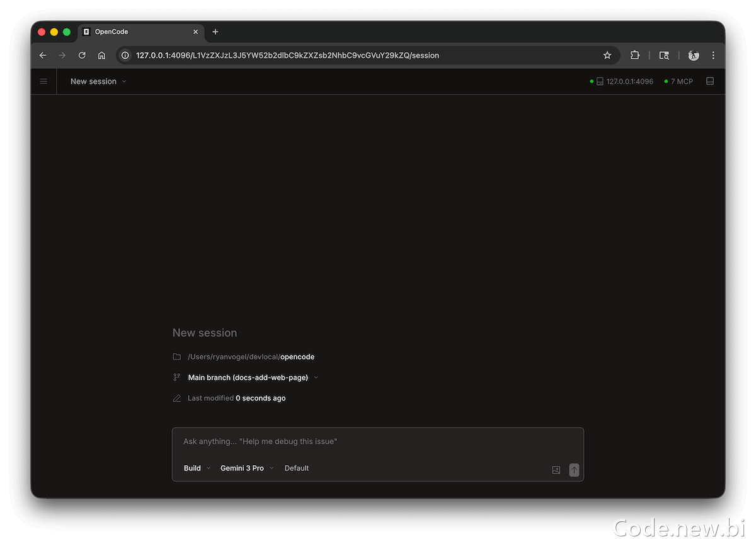The height and width of the screenshot is (539, 756).
Task: Open the Chrome three-dot menu
Action: 713,55
